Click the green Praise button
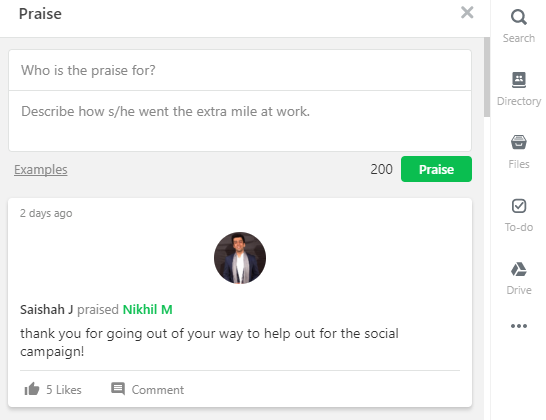This screenshot has height=420, width=546. coord(436,169)
